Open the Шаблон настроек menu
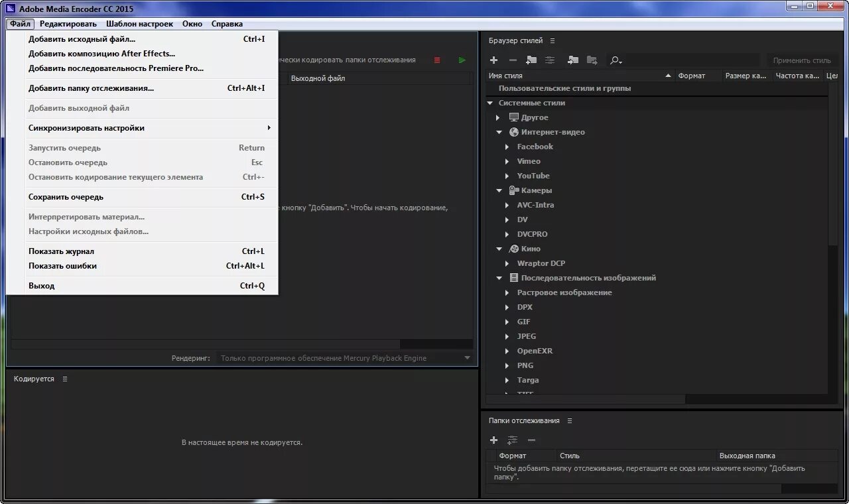 point(139,24)
